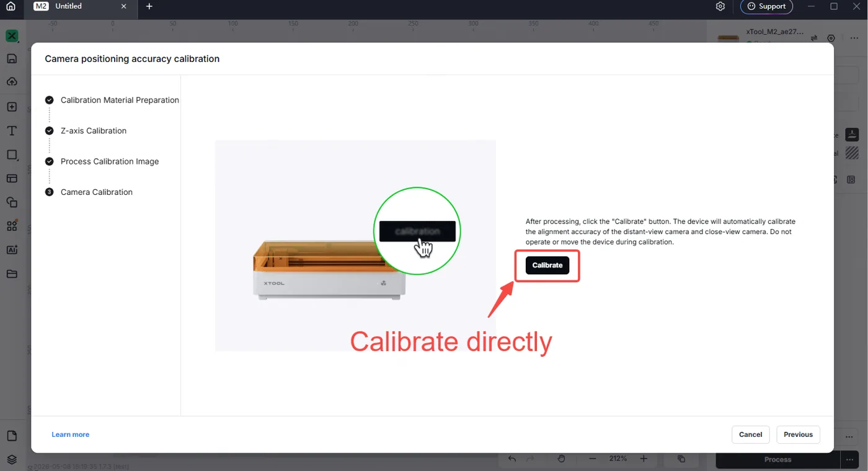Open Settings gear in title bar
Viewport: 868px width, 471px height.
coord(720,6)
